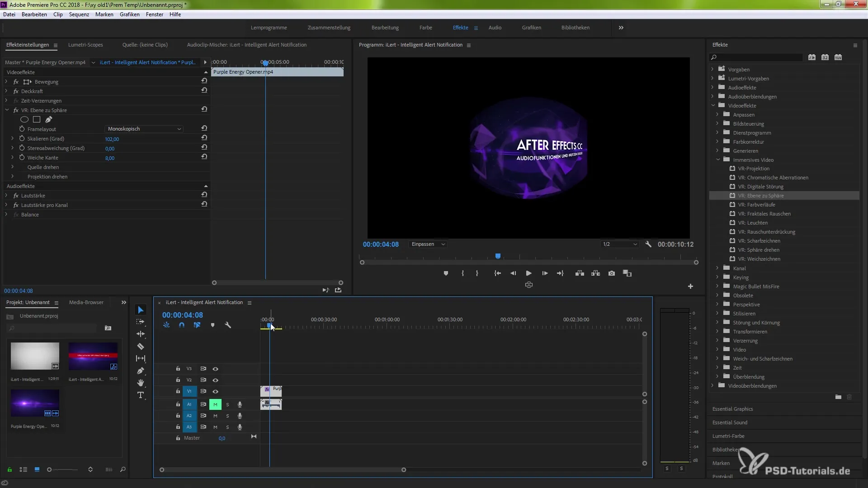Click the Extract button in program monitor
Viewport: 868px width, 488px height.
pyautogui.click(x=595, y=273)
